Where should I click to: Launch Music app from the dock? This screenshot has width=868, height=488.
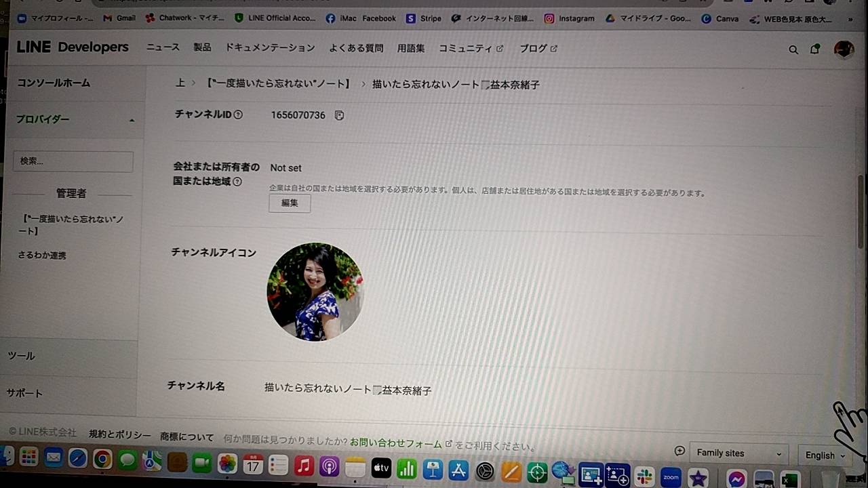(x=304, y=466)
